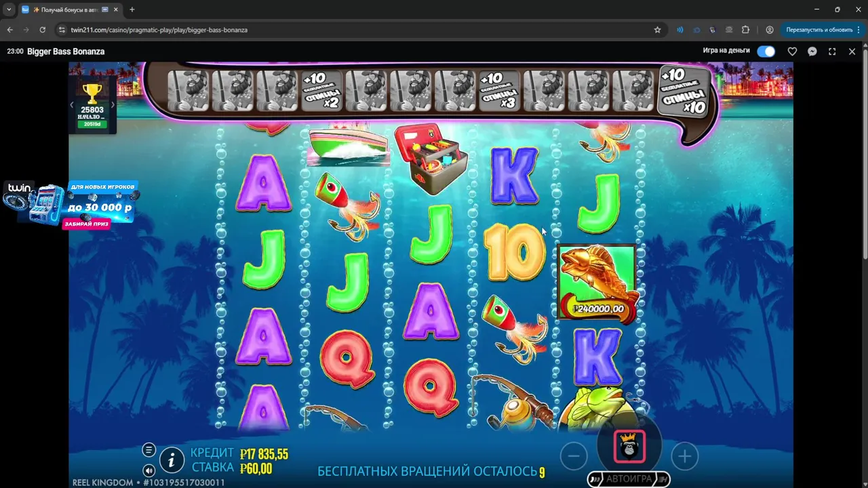Click the tackle box symbol on reels
The image size is (868, 488).
pyautogui.click(x=431, y=158)
